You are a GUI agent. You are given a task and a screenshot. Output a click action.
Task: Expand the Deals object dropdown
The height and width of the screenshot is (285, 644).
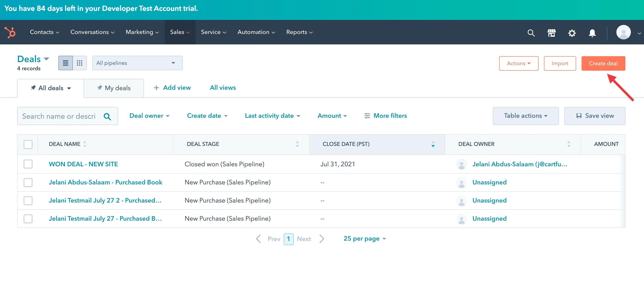coord(33,59)
